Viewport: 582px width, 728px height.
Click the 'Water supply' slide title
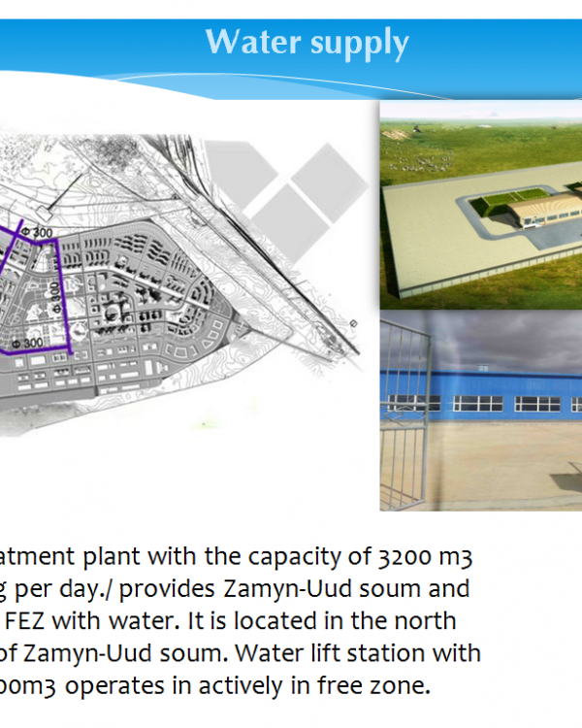(307, 43)
